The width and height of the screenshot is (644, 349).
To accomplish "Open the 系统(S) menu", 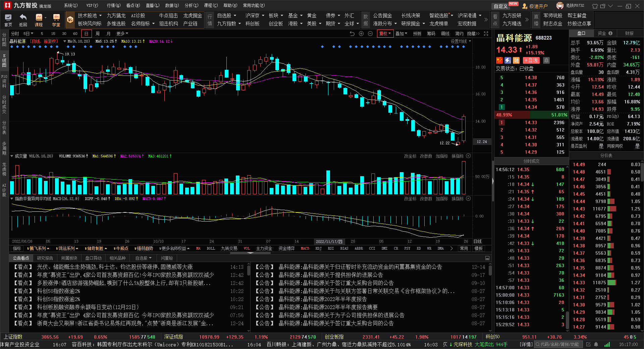I will click(x=70, y=5).
